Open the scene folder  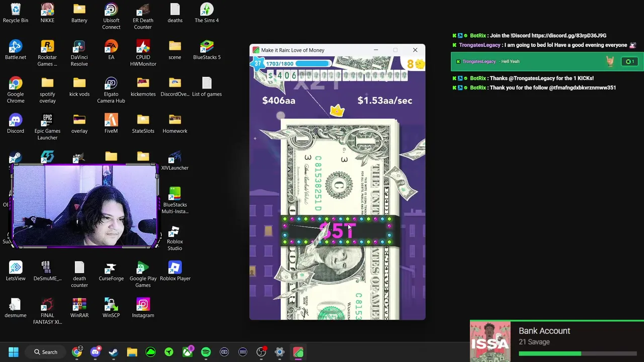click(x=175, y=50)
